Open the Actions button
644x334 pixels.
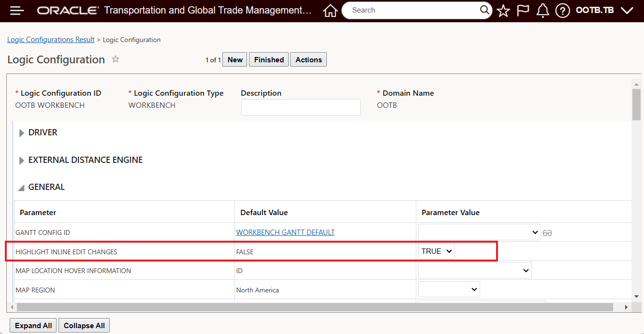308,60
